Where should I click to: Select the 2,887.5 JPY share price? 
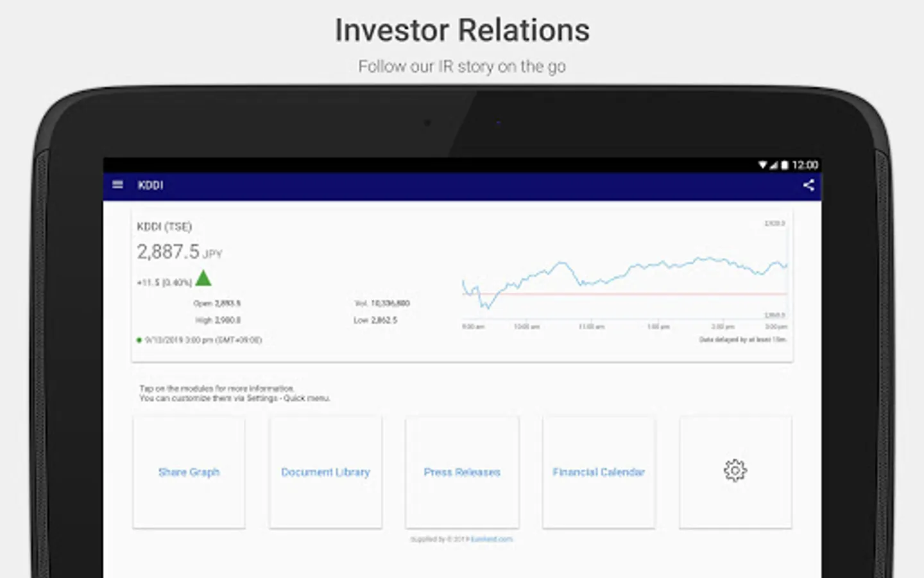(180, 252)
